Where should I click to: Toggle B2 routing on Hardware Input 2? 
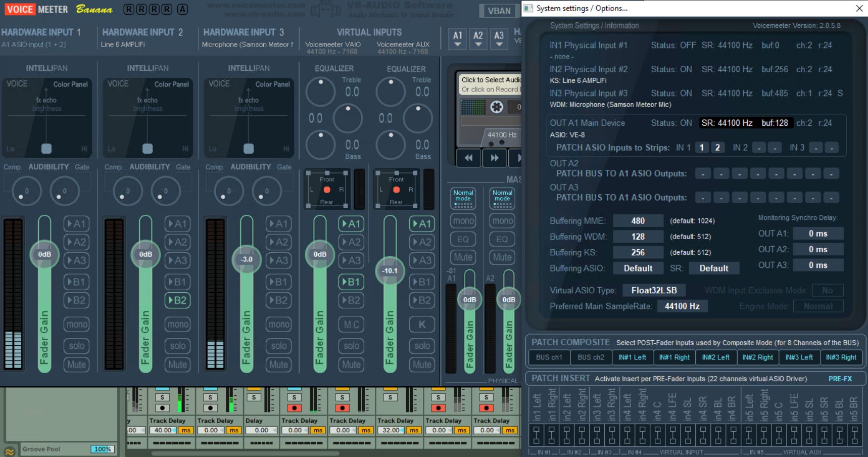tap(177, 300)
